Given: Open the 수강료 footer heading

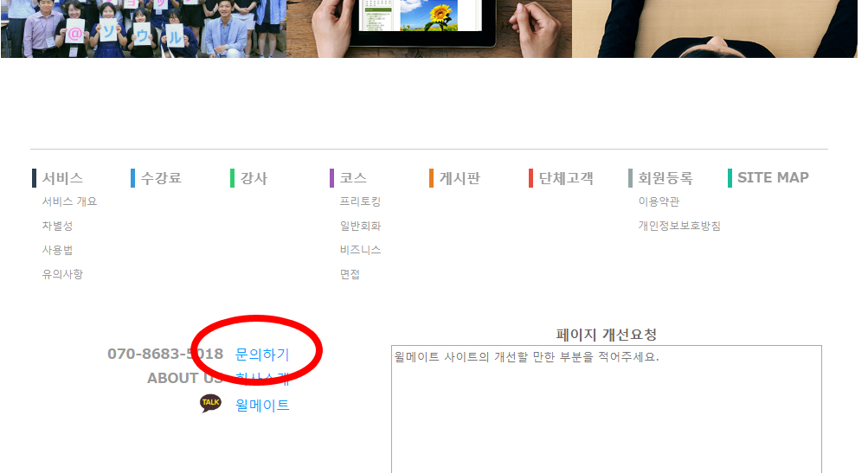Looking at the screenshot, I should tap(161, 178).
